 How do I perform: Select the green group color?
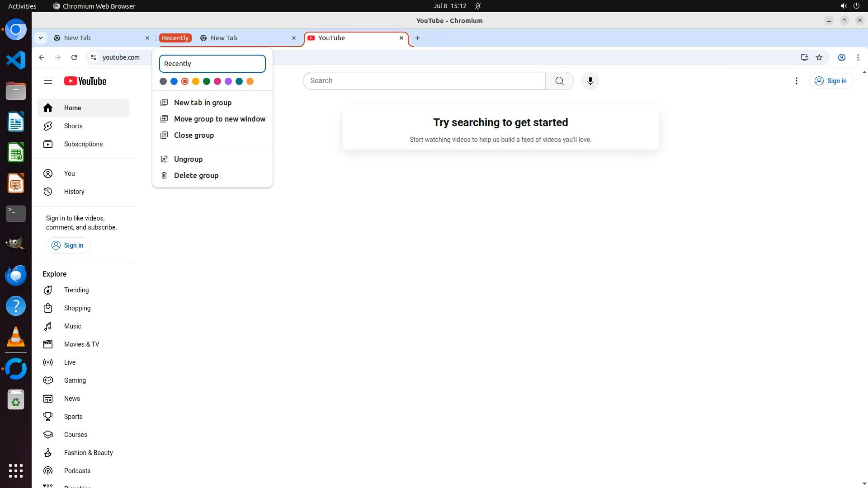coord(207,81)
